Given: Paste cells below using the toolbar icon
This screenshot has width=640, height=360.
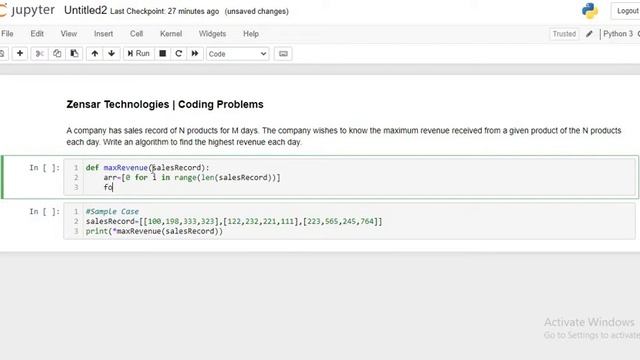Looking at the screenshot, I should tap(74, 53).
